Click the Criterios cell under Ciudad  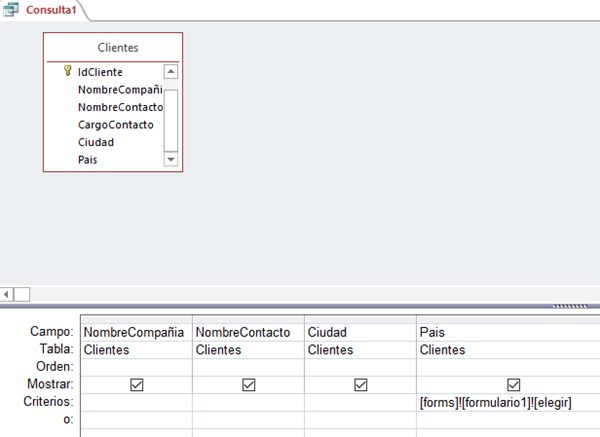point(360,401)
